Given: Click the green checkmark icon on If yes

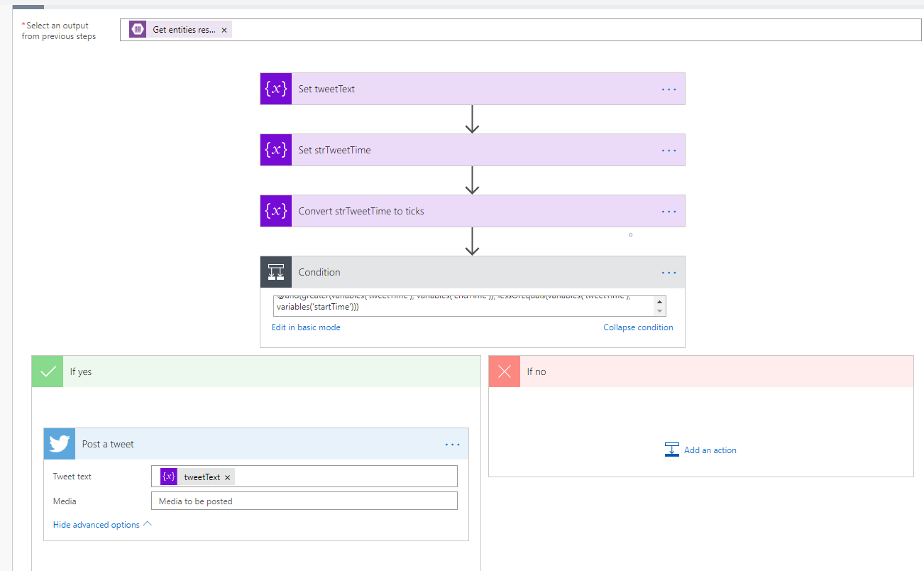Looking at the screenshot, I should click(48, 371).
